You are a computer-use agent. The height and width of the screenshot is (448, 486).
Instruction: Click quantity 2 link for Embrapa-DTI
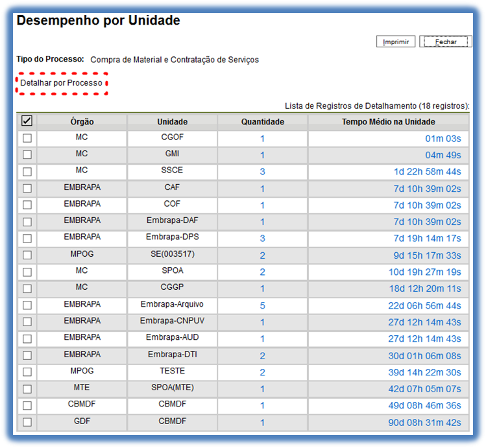[x=262, y=356]
